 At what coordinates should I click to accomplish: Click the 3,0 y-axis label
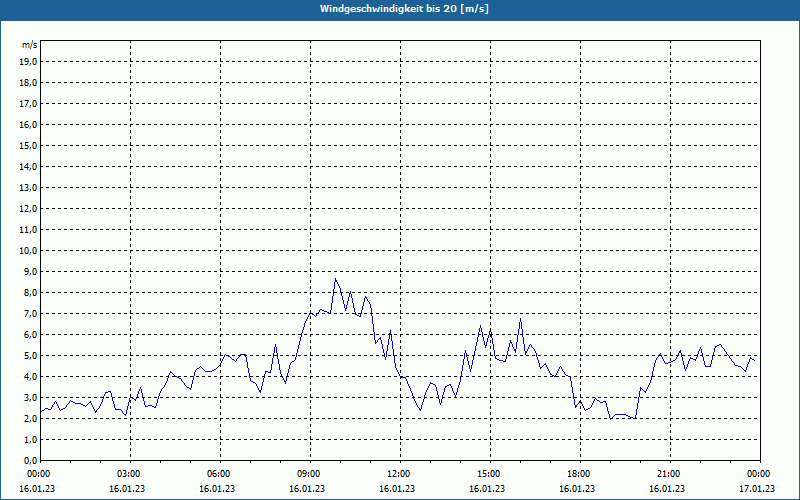tap(30, 397)
